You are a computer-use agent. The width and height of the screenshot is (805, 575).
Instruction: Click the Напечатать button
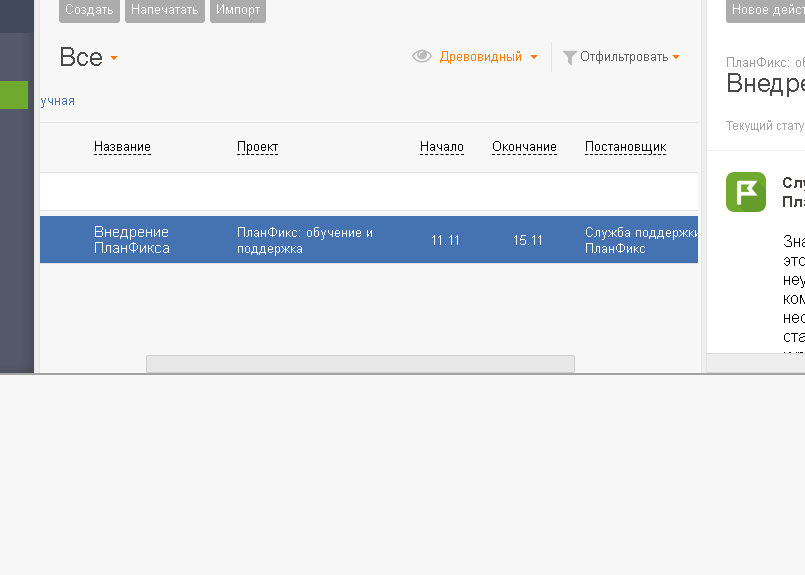tap(165, 10)
